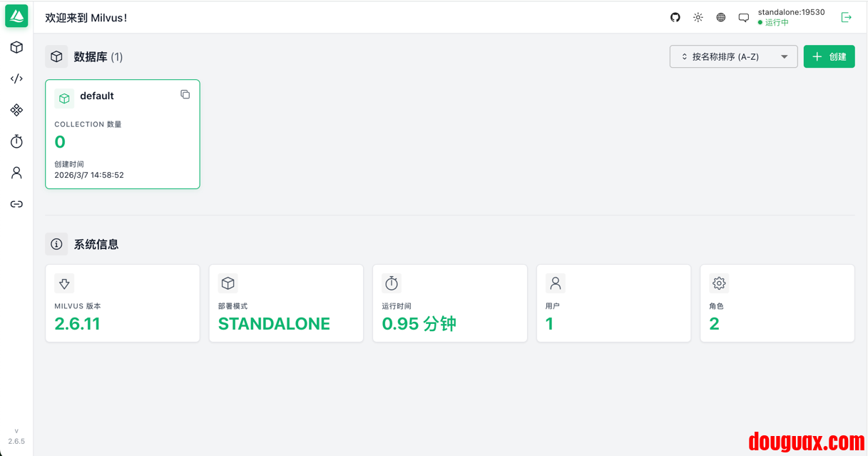Click the 角色 roles info card
Screen dimensions: 868x456
[777, 303]
